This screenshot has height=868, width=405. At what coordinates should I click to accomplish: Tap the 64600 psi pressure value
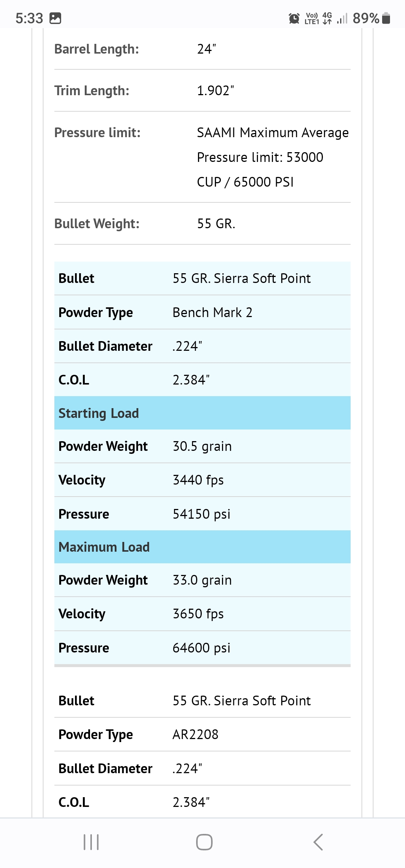[201, 648]
